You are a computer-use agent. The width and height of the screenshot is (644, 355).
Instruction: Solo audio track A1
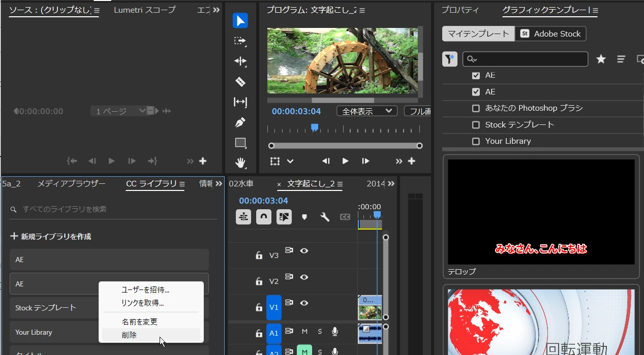tap(320, 332)
